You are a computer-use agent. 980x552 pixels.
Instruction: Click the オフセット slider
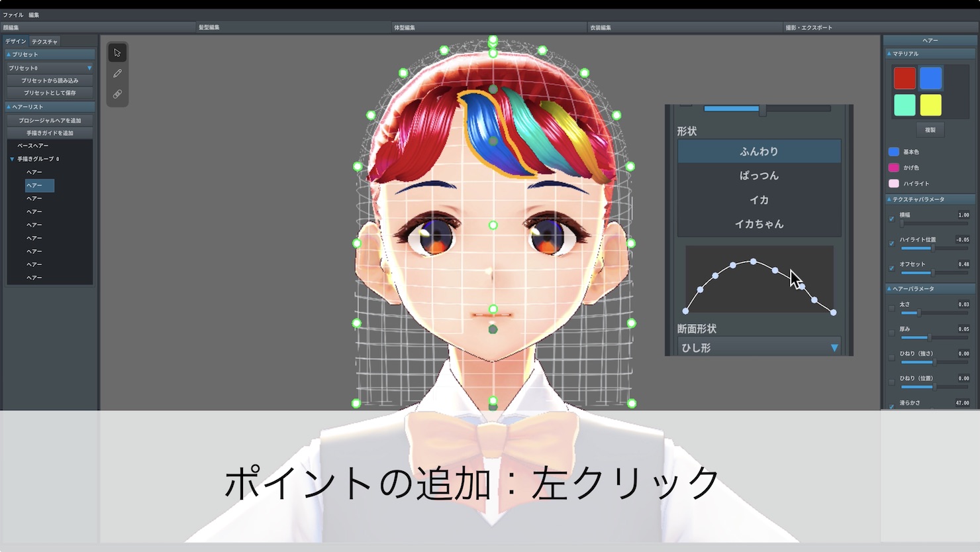(934, 272)
